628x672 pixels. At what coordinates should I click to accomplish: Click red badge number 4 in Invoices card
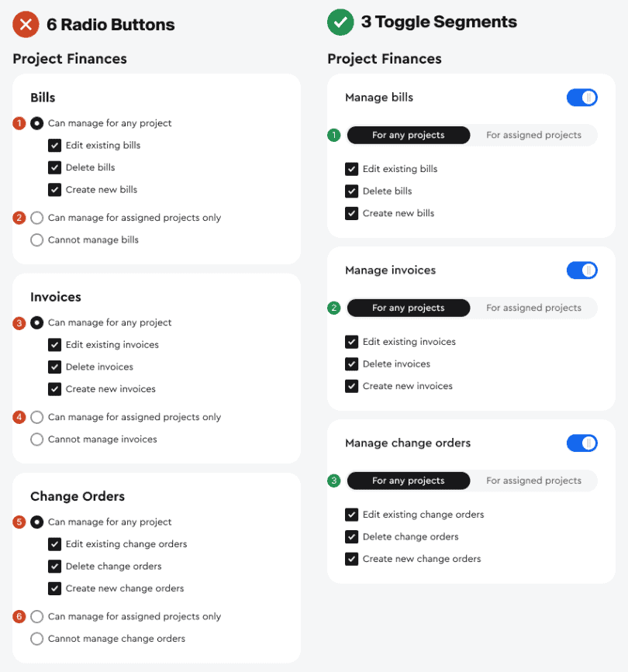click(x=19, y=417)
